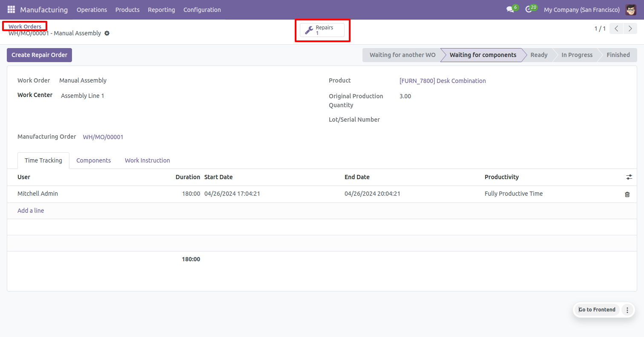The width and height of the screenshot is (644, 337).
Task: Switch to the Components tab
Action: (93, 160)
